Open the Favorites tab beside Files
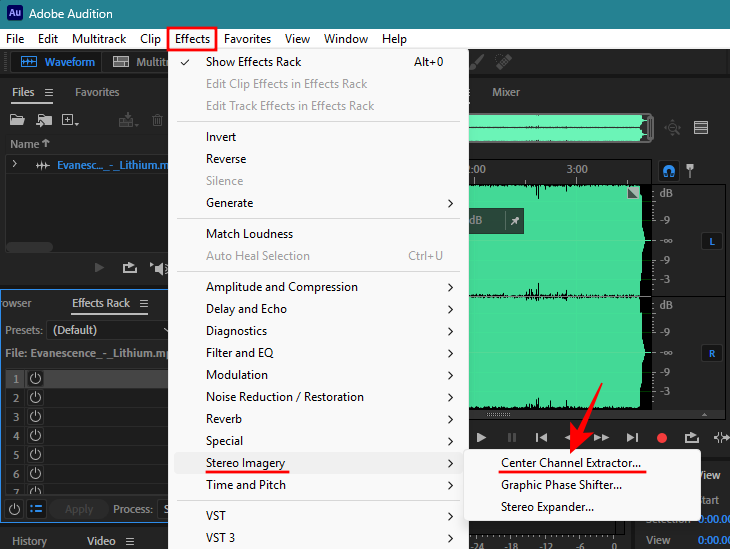This screenshot has height=549, width=730. [x=97, y=92]
